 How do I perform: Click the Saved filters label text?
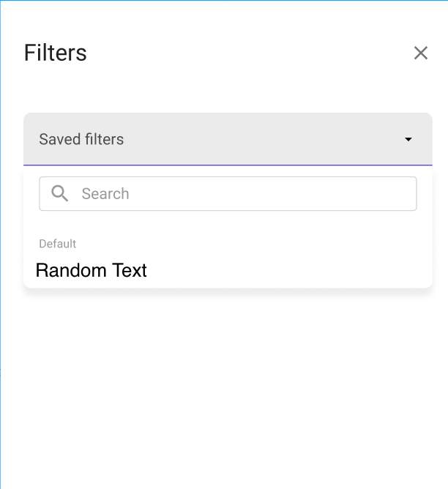[81, 139]
